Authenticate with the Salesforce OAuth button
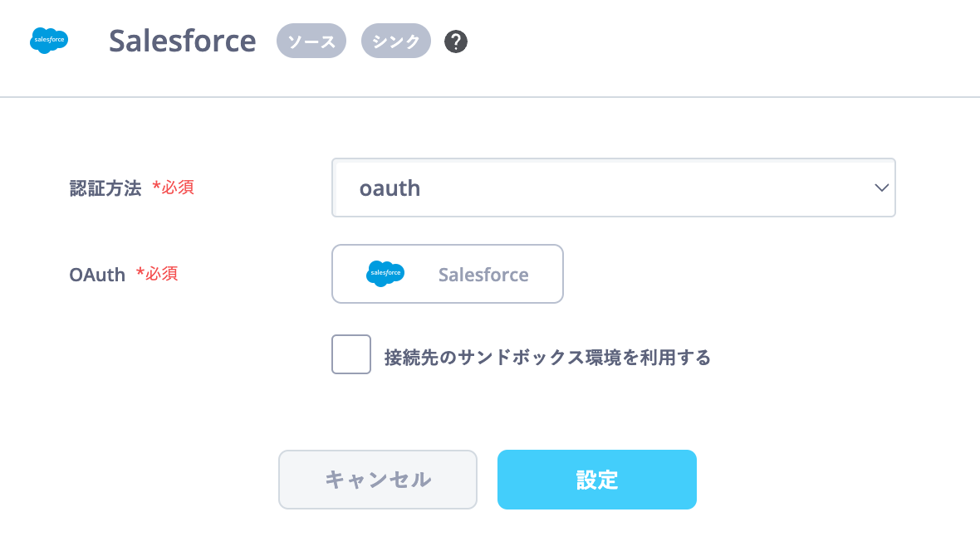 tap(448, 274)
